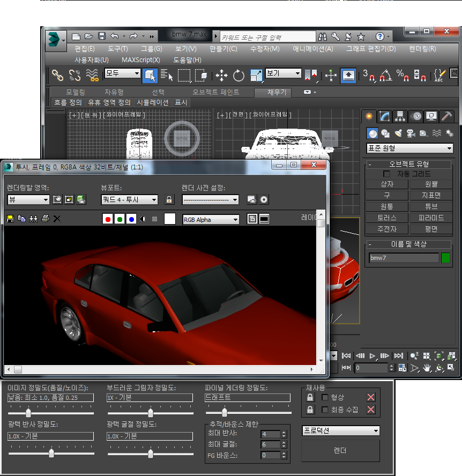Toggle viewport lock icon in render window
462x476 pixels.
tap(169, 199)
